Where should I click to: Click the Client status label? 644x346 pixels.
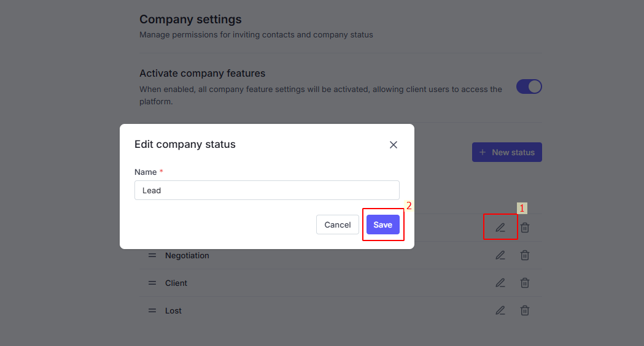[x=176, y=283]
